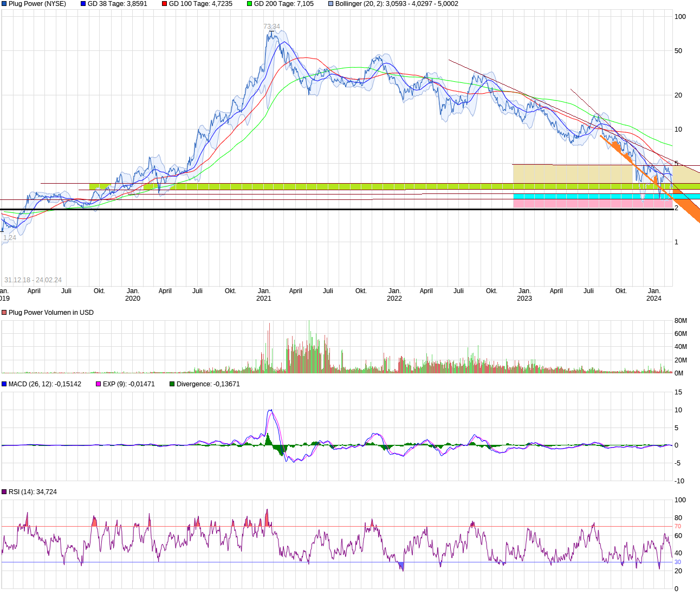The image size is (700, 596).
Task: Click the 73,34 peak price label
Action: (271, 27)
